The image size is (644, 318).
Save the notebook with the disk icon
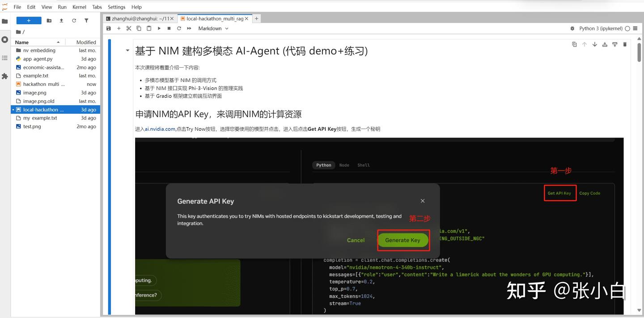click(109, 28)
